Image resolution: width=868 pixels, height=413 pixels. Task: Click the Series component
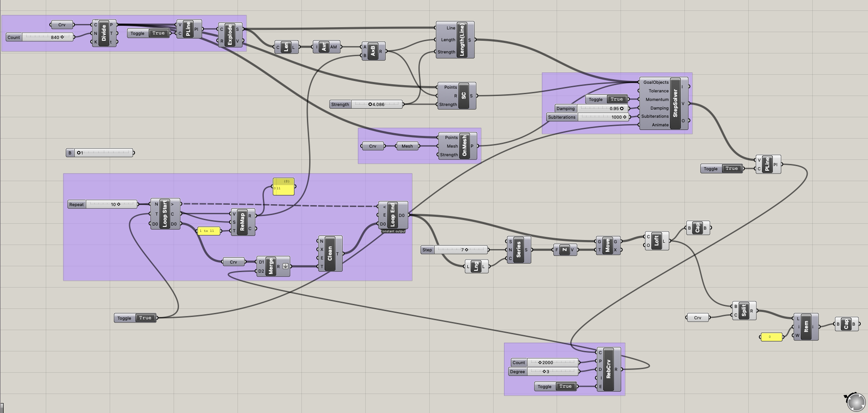click(518, 250)
